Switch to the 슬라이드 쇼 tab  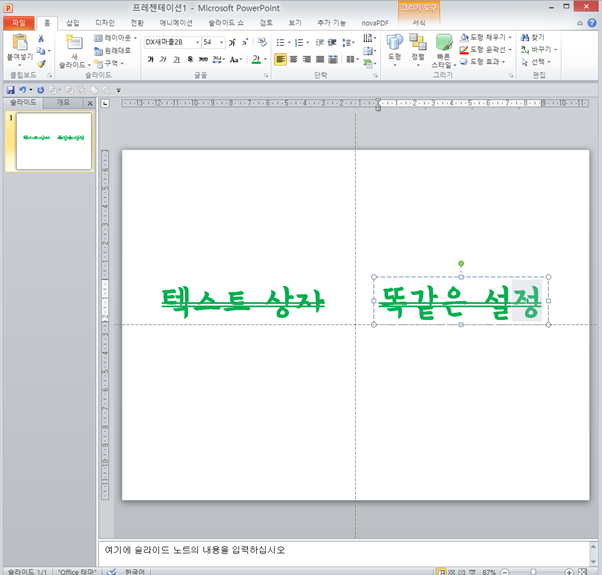[226, 23]
